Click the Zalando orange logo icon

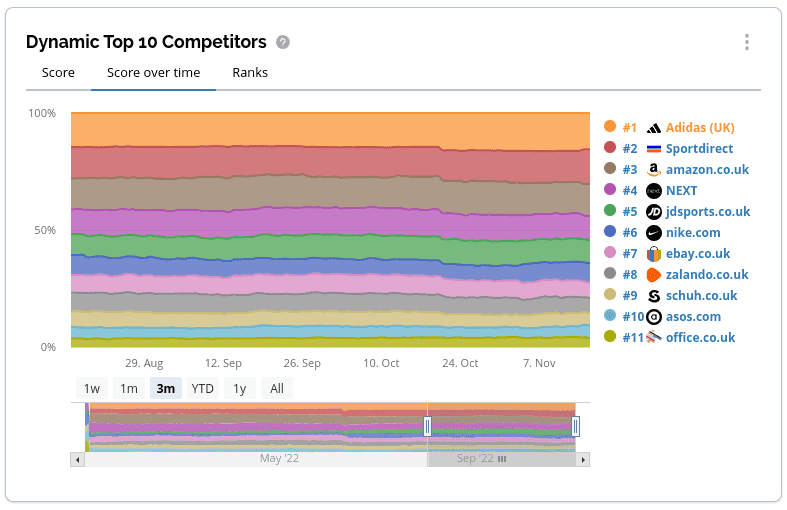pyautogui.click(x=653, y=275)
